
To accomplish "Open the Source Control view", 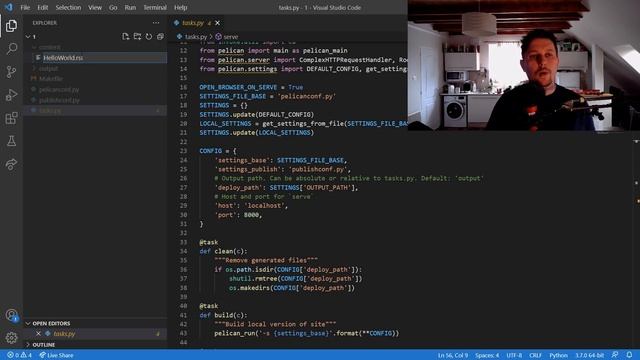I will [11, 72].
